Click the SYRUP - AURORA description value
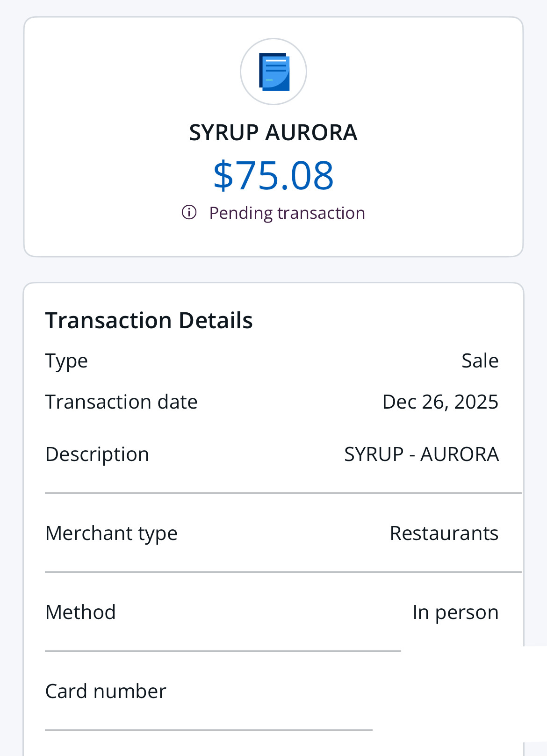547x756 pixels. (421, 454)
